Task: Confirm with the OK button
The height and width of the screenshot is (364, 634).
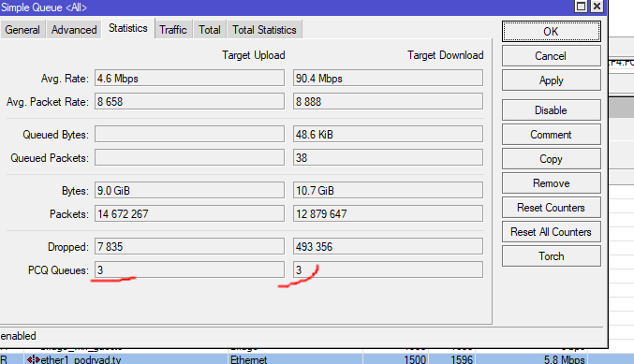Action: coord(551,32)
